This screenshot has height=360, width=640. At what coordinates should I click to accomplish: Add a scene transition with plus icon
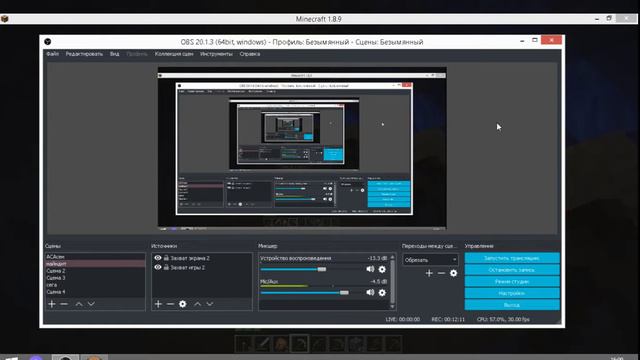[x=429, y=273]
